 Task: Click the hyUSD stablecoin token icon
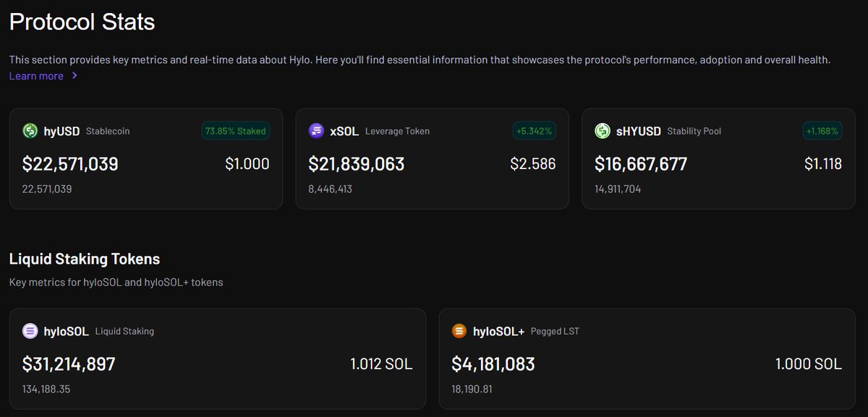coord(31,131)
